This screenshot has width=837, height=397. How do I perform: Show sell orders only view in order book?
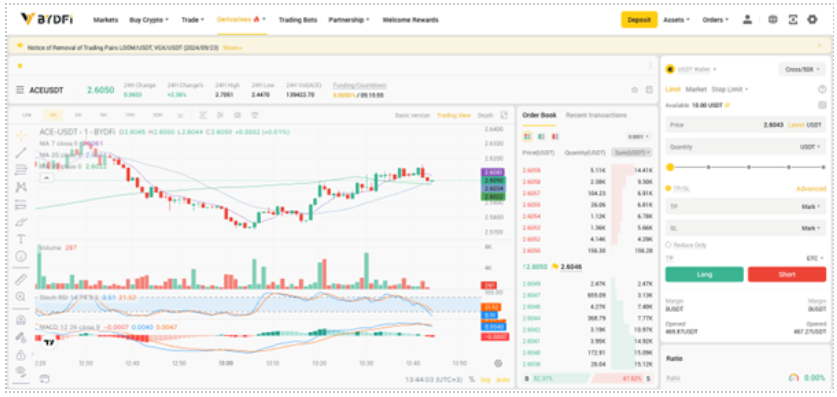coord(555,137)
